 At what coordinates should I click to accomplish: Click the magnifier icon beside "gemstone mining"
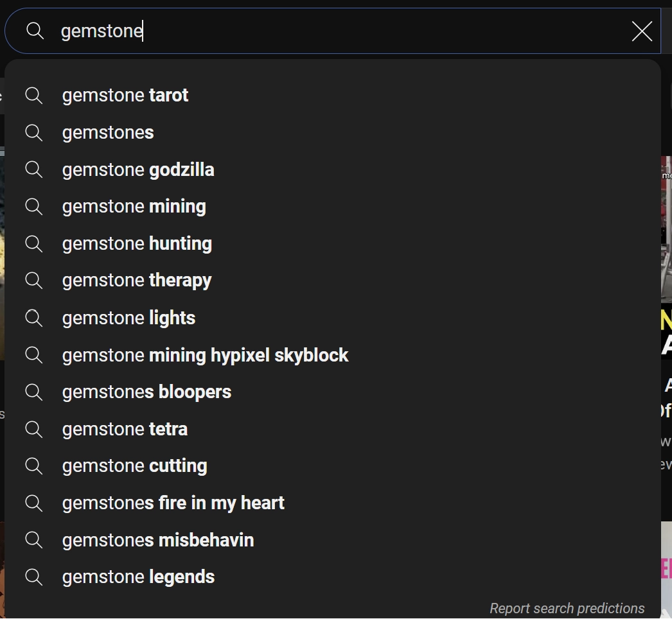pyautogui.click(x=33, y=206)
